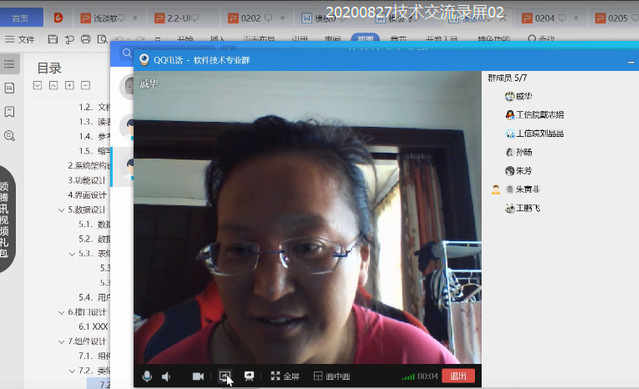Open the outline list icon in sidebar
The width and height of the screenshot is (639, 389).
tap(9, 64)
